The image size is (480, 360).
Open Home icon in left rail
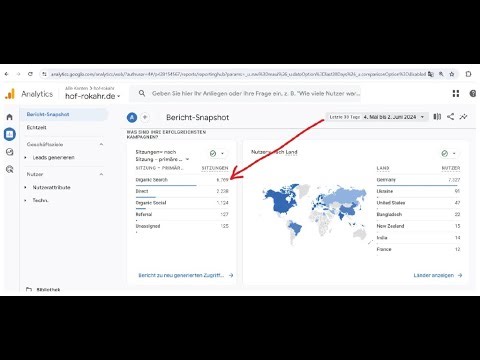(10, 117)
